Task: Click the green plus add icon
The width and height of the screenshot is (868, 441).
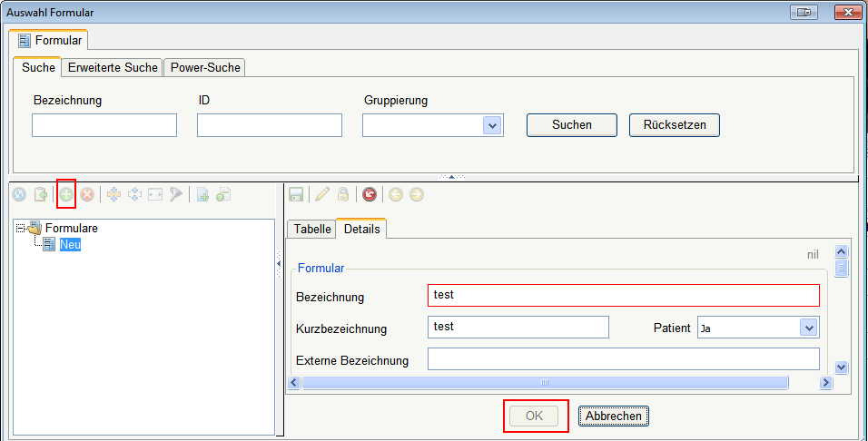Action: coord(65,194)
